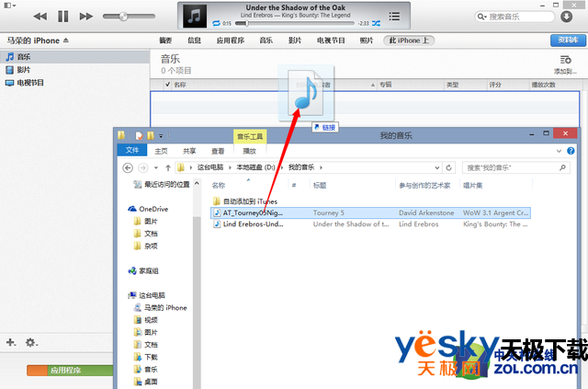Click the 资料库 button

click(x=568, y=40)
